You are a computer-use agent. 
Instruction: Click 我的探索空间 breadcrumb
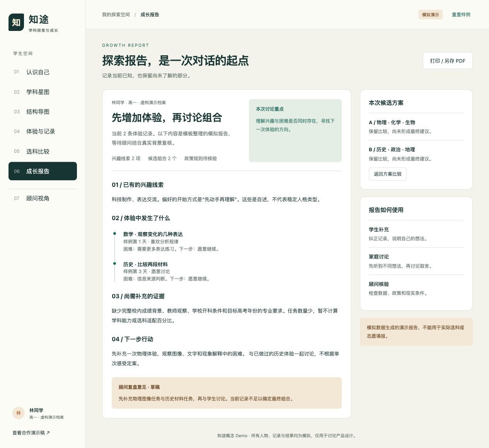click(x=116, y=15)
